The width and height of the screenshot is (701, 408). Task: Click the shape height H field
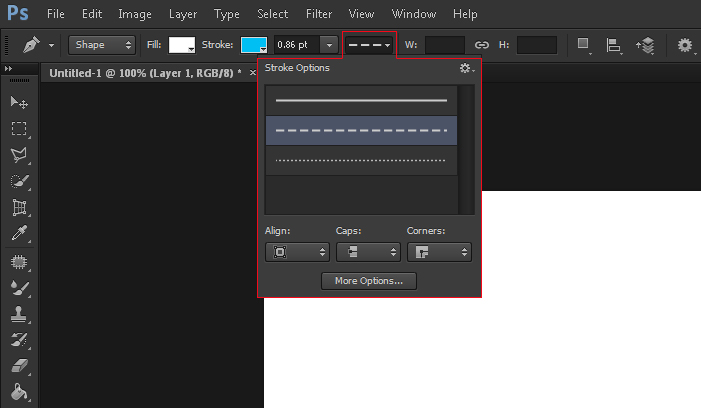click(537, 45)
